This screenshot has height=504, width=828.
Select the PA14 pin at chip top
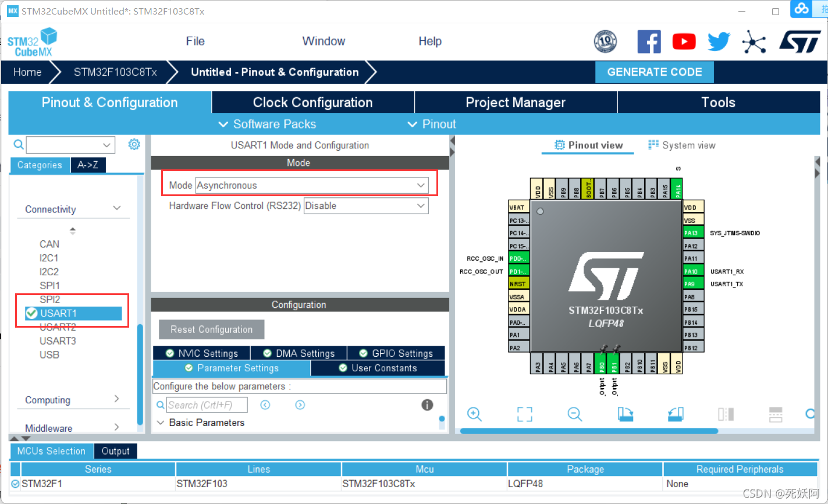coord(678,189)
